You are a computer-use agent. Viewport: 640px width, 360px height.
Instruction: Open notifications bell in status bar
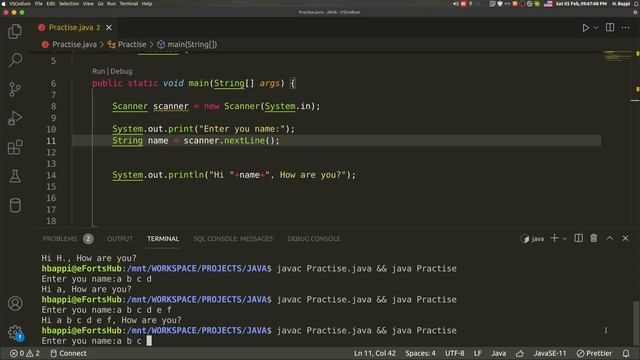click(626, 353)
